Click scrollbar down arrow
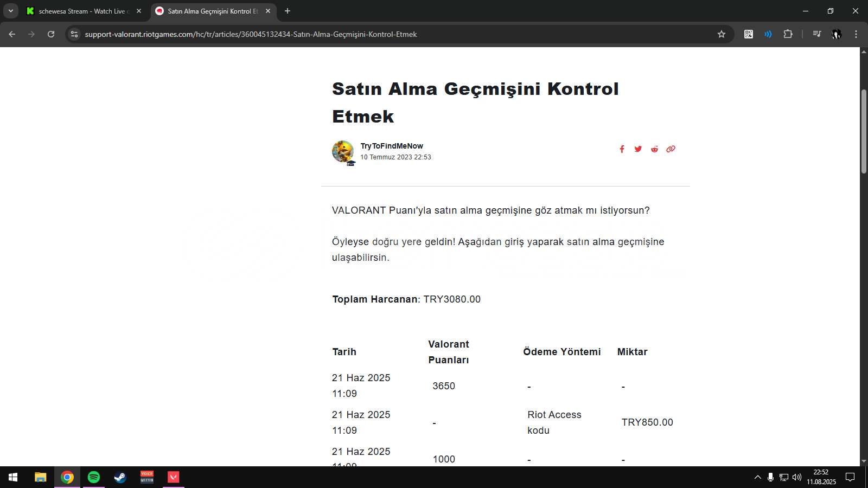The image size is (868, 488). click(x=864, y=461)
